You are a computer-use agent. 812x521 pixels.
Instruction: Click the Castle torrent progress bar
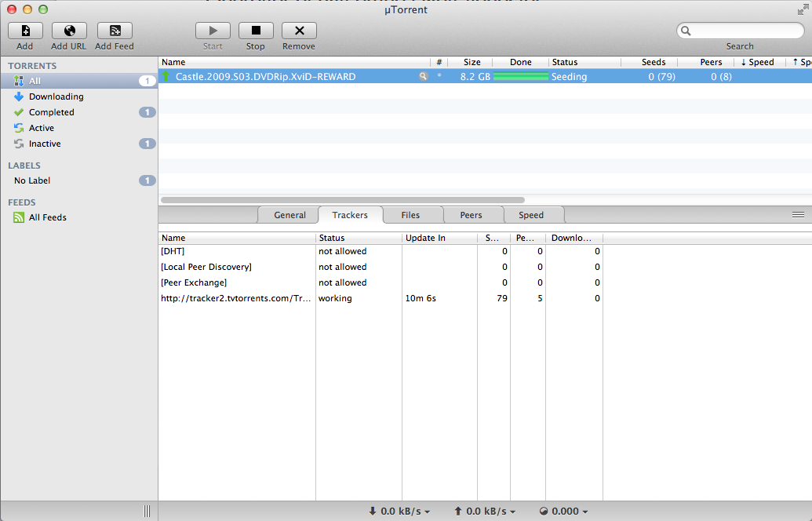tap(520, 77)
